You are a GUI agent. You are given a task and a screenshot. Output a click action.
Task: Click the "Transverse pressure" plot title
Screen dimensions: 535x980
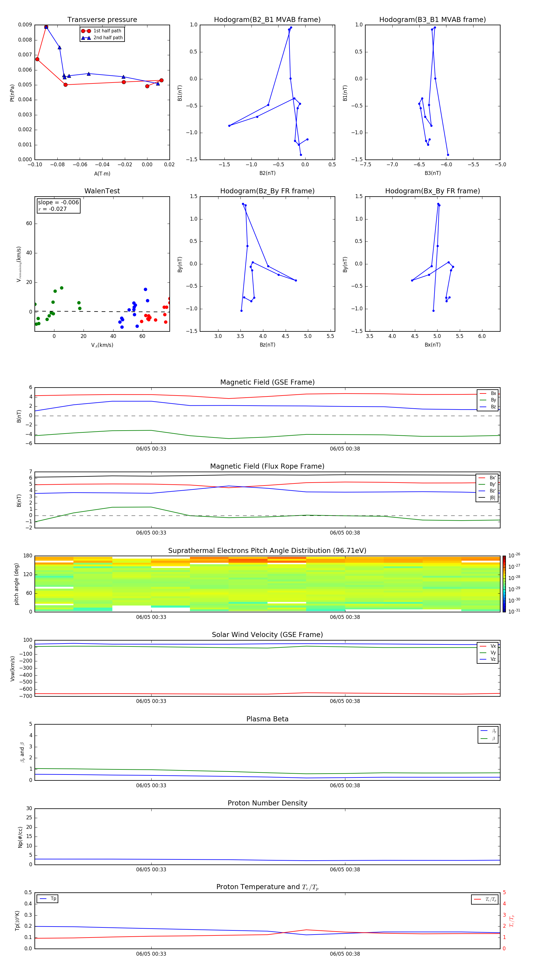click(x=102, y=19)
